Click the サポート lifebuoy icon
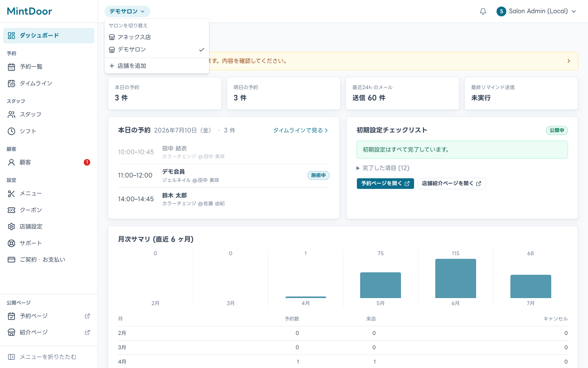Screen dimensions: 588x368 coord(11,243)
